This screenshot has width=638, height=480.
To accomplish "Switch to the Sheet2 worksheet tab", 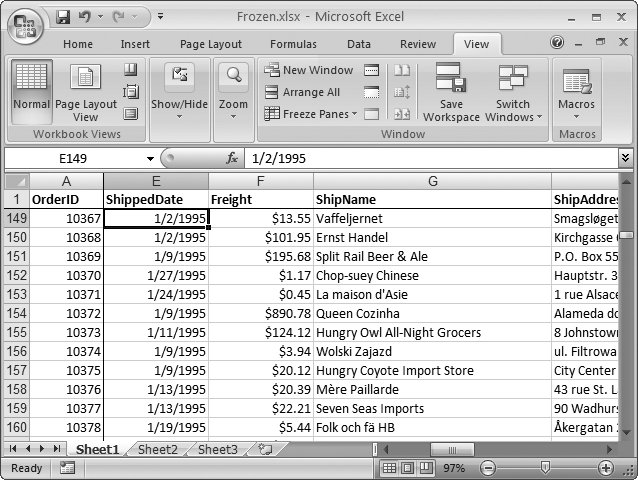I will coord(157,450).
